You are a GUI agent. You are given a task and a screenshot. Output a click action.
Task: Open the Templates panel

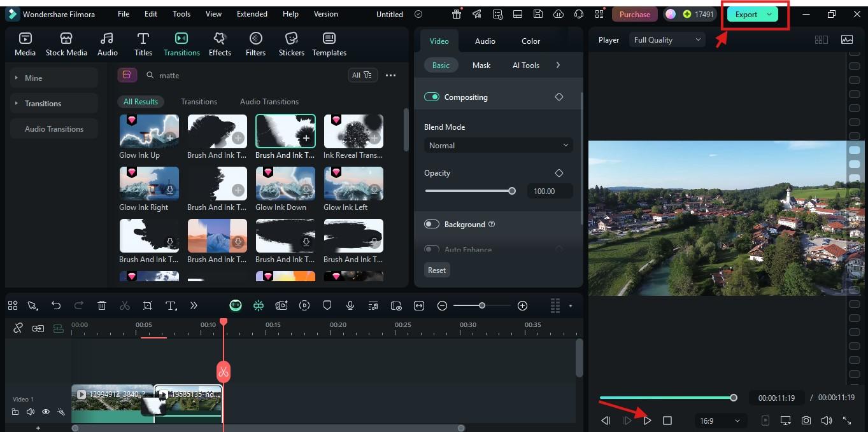tap(329, 45)
